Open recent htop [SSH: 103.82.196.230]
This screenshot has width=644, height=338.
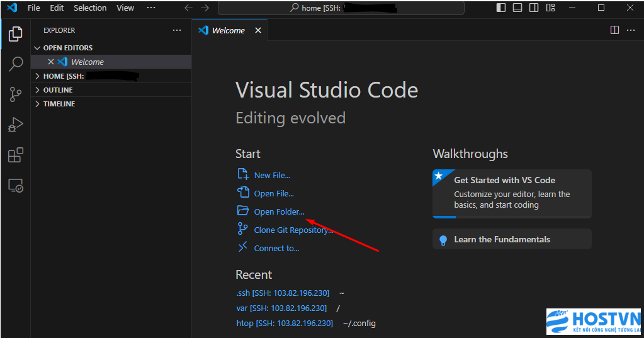285,324
